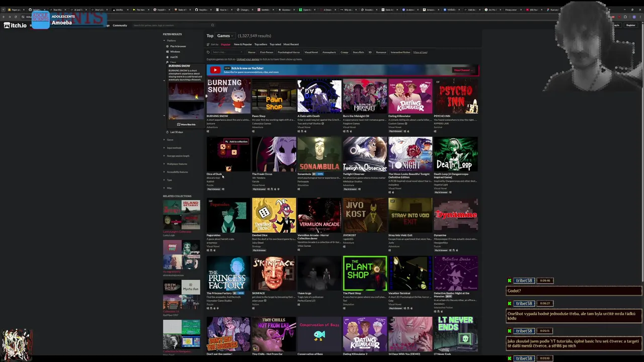
Task: Filter by Interactive Fiction tag
Action: coord(400,52)
